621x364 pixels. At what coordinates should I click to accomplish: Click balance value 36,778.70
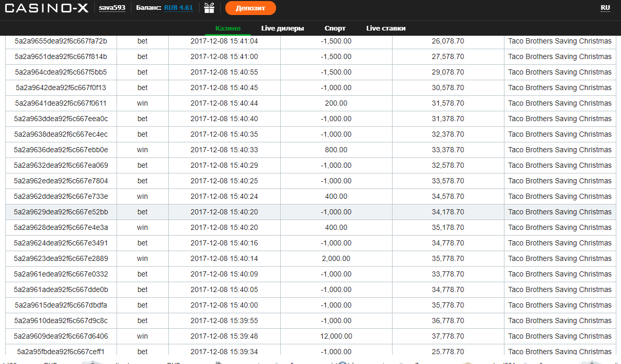[x=448, y=321]
